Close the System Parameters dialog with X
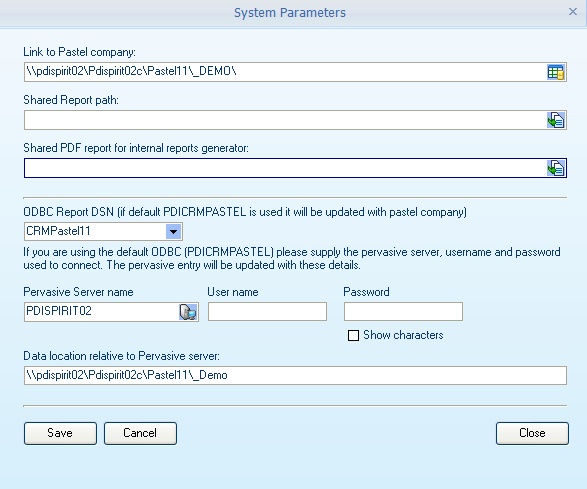 573,12
